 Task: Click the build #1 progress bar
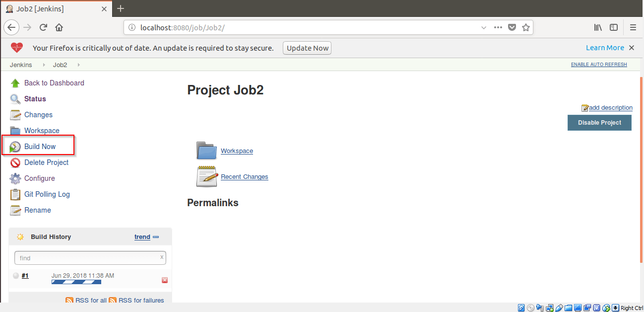click(76, 281)
